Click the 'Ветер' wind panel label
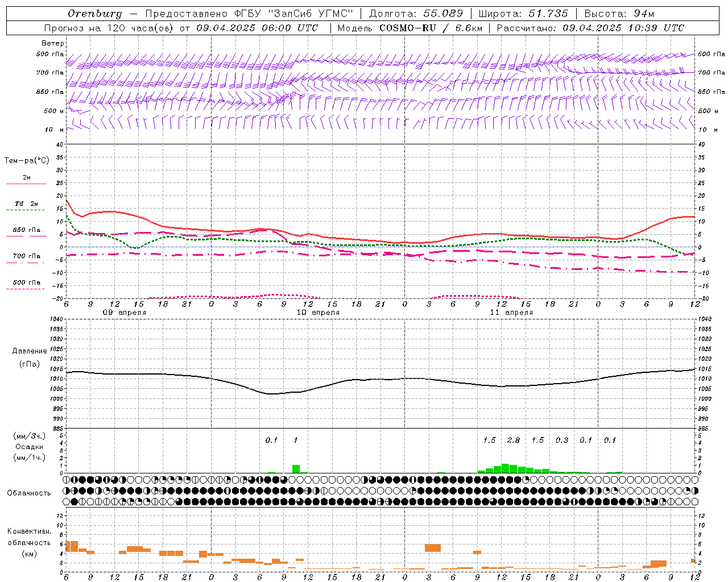Viewport: 728px width, 582px height. 53,43
